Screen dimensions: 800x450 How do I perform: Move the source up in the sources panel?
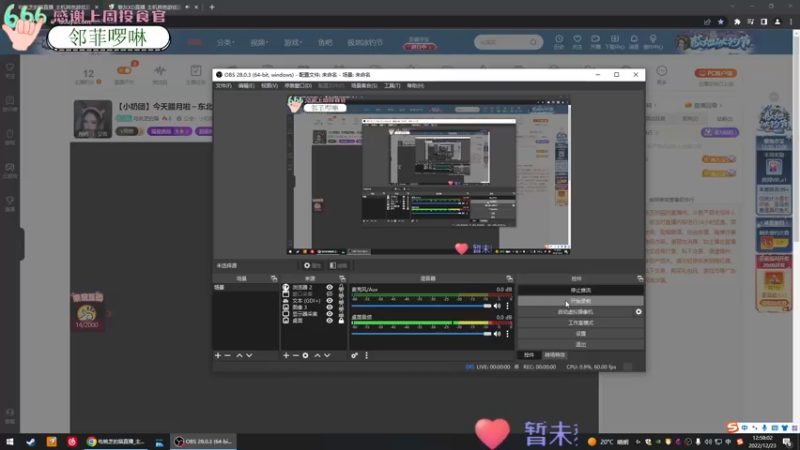click(317, 355)
